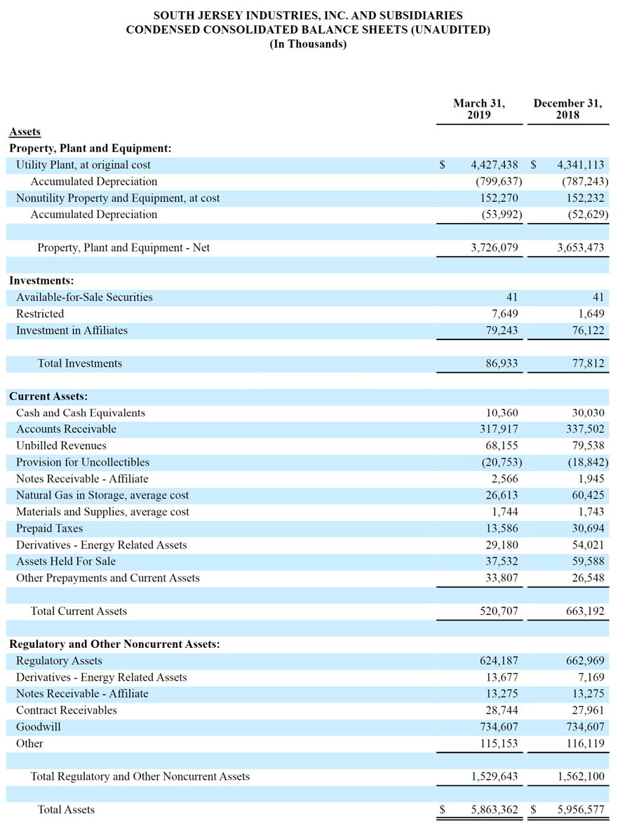618x840 pixels.
Task: Select the 'Cash and Cash Equivalents' row label
Action: click(x=81, y=413)
